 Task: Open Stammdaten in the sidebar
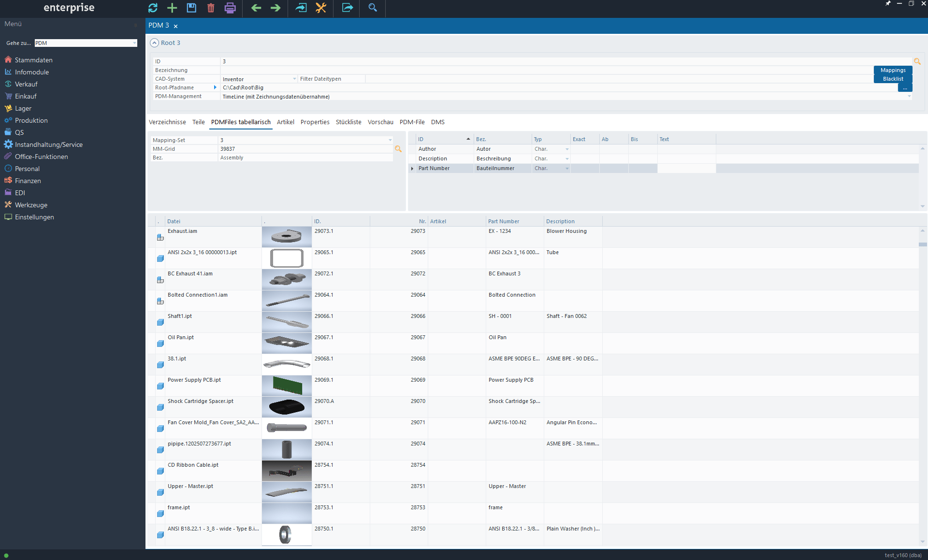point(33,60)
